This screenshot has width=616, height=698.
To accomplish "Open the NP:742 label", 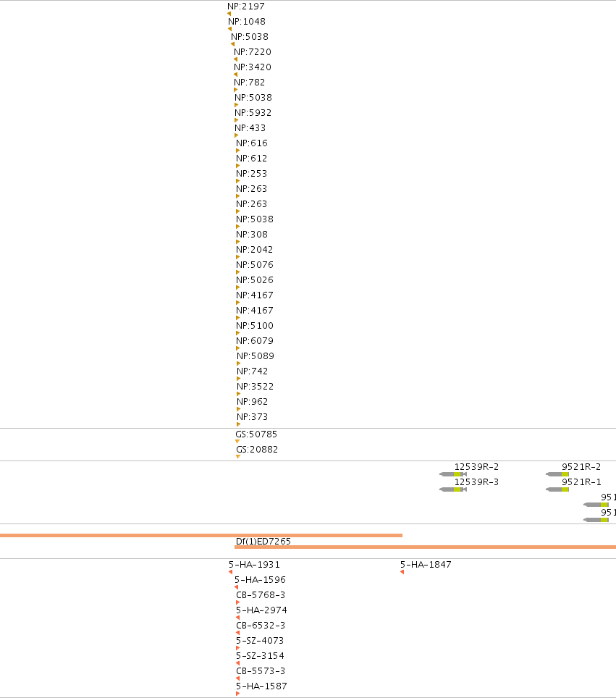I will (253, 371).
